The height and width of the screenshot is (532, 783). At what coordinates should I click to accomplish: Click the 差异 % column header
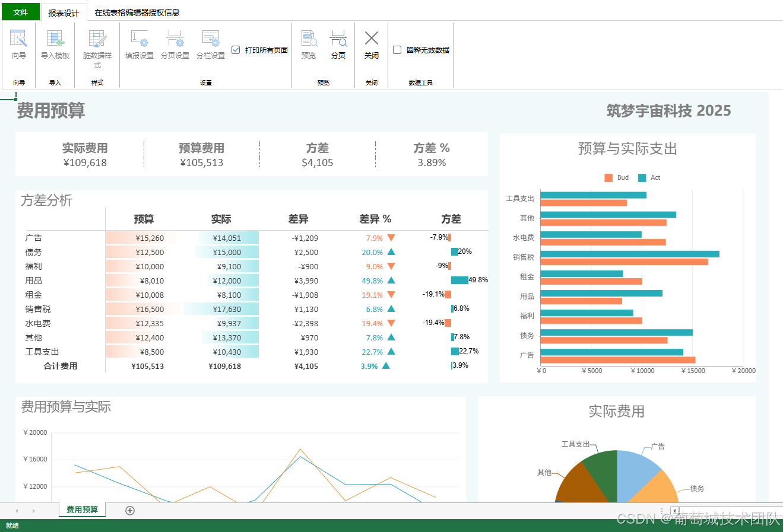[x=375, y=219]
